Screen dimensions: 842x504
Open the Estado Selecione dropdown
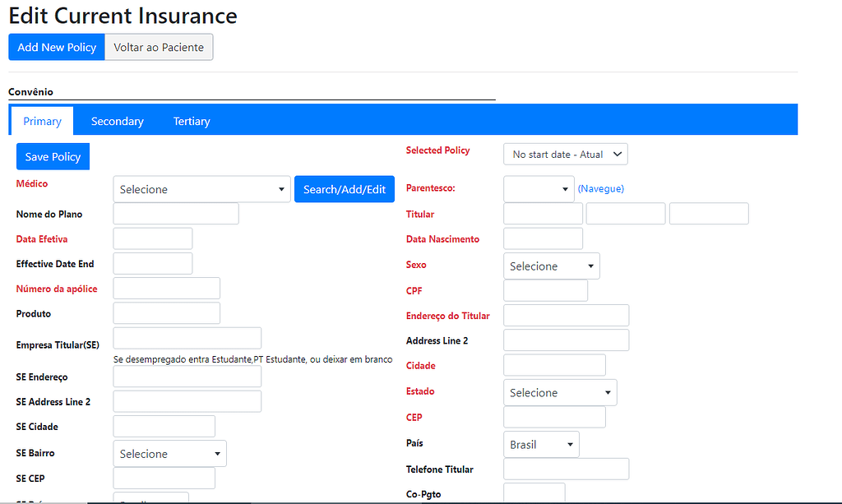tap(559, 392)
